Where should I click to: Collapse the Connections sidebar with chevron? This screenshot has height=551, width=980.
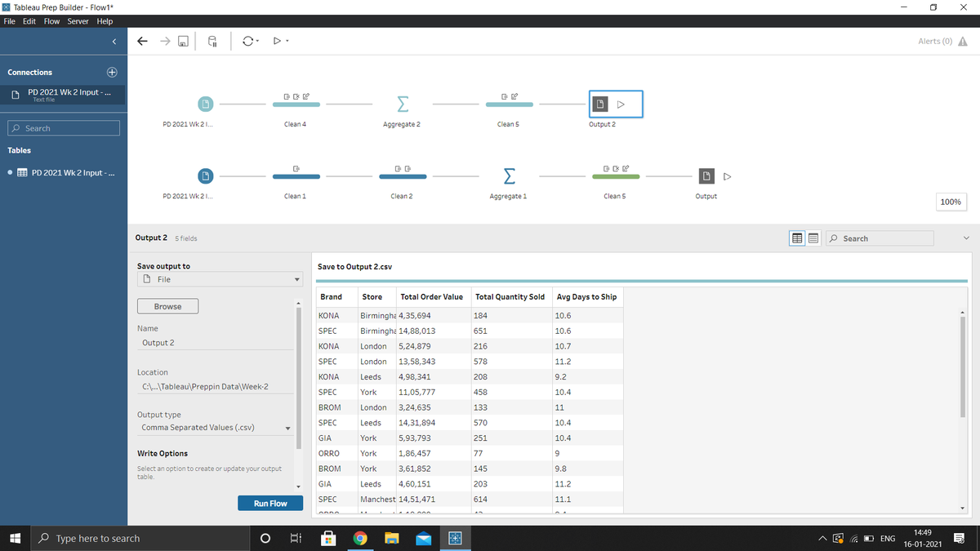click(114, 41)
